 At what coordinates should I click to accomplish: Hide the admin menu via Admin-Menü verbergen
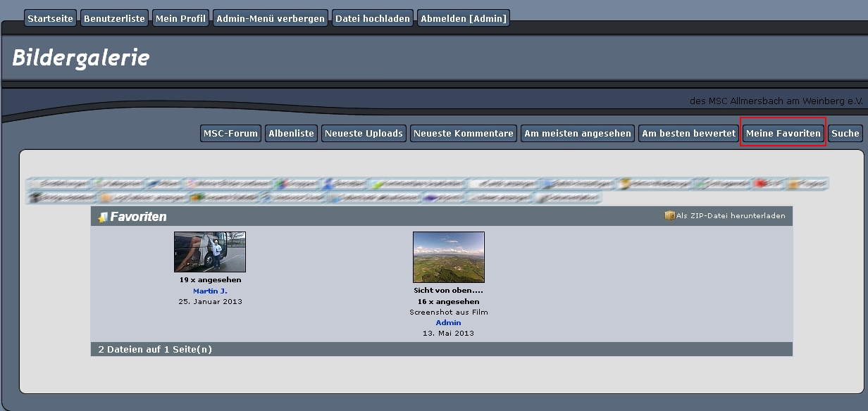[271, 19]
